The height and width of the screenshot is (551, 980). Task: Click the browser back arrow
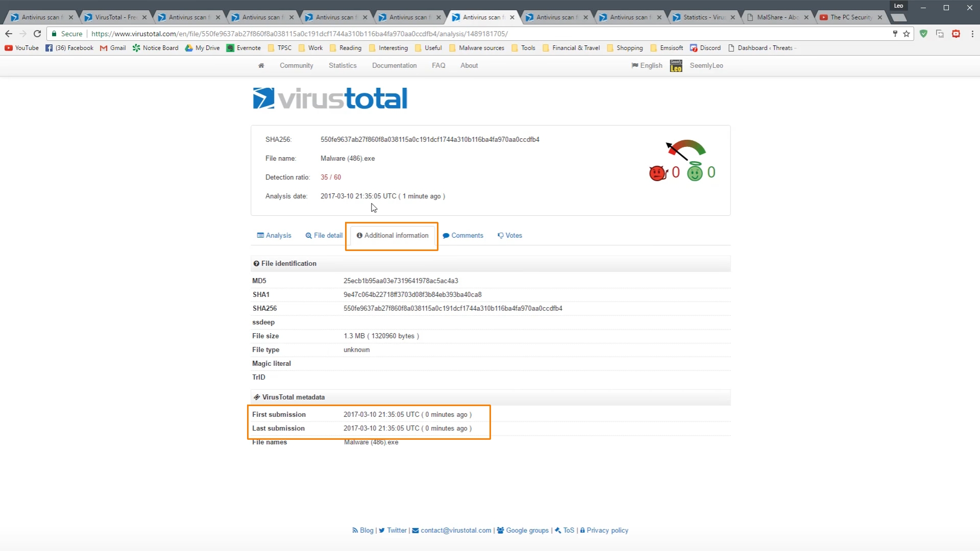click(x=9, y=34)
